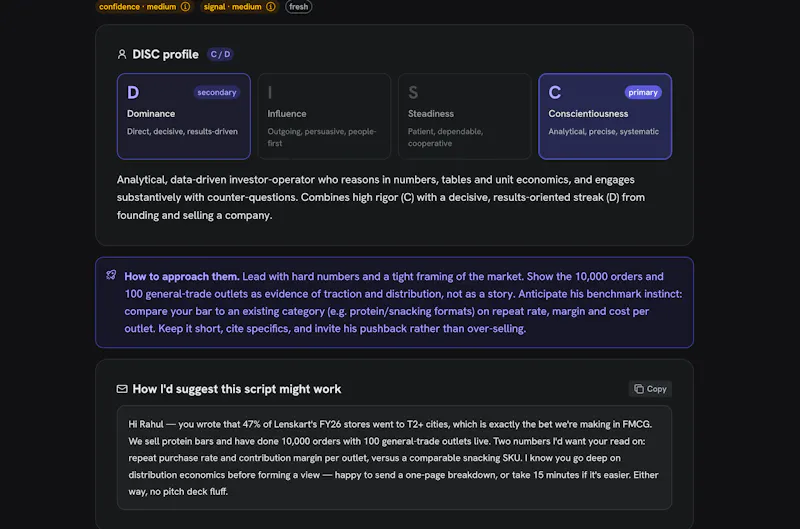Click the envelope icon beside script heading

pyautogui.click(x=122, y=389)
